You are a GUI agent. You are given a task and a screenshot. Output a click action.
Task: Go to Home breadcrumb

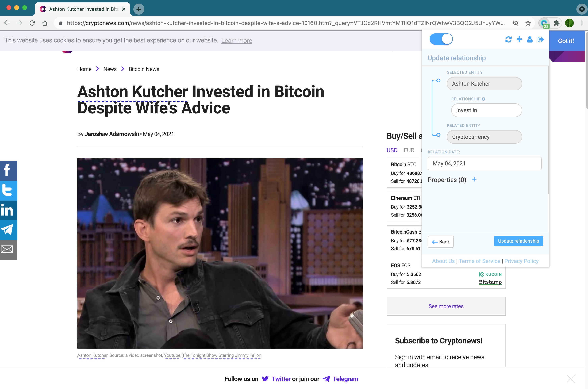tap(84, 69)
